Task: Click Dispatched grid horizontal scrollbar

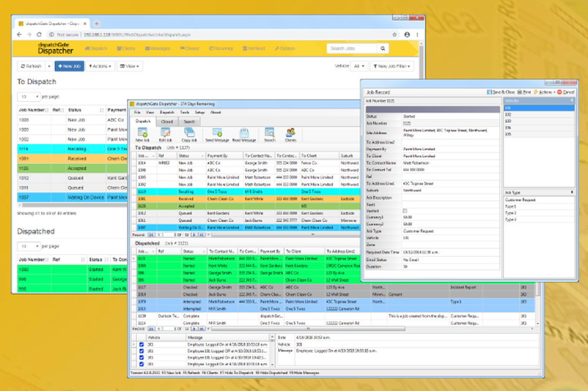Action: pos(308,329)
